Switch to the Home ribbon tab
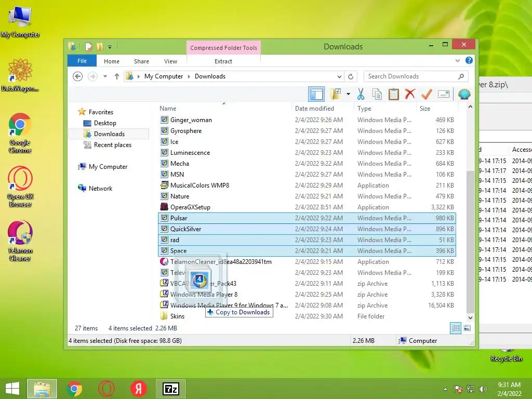 click(112, 61)
